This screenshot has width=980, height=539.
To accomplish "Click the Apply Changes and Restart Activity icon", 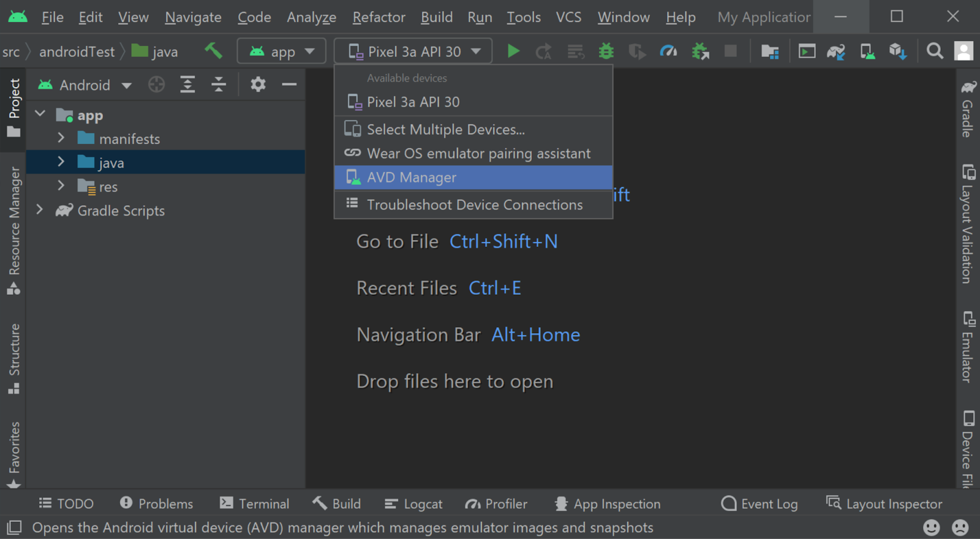I will (x=543, y=51).
